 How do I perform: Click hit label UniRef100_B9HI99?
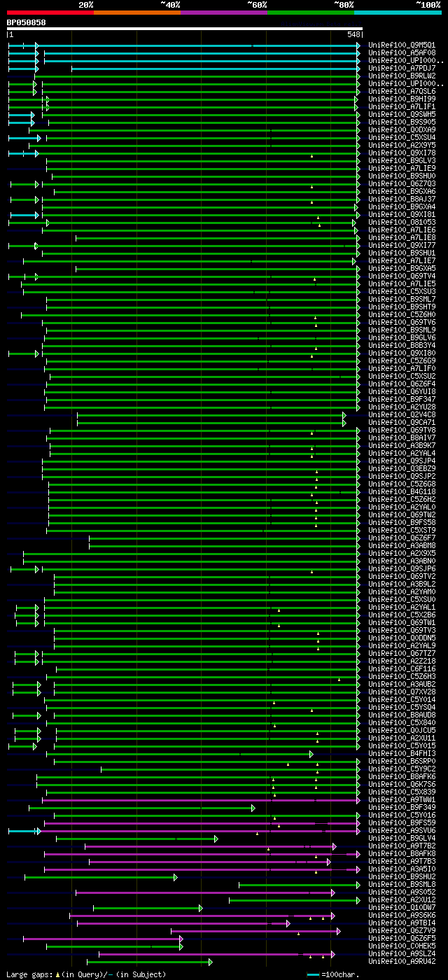[403, 99]
